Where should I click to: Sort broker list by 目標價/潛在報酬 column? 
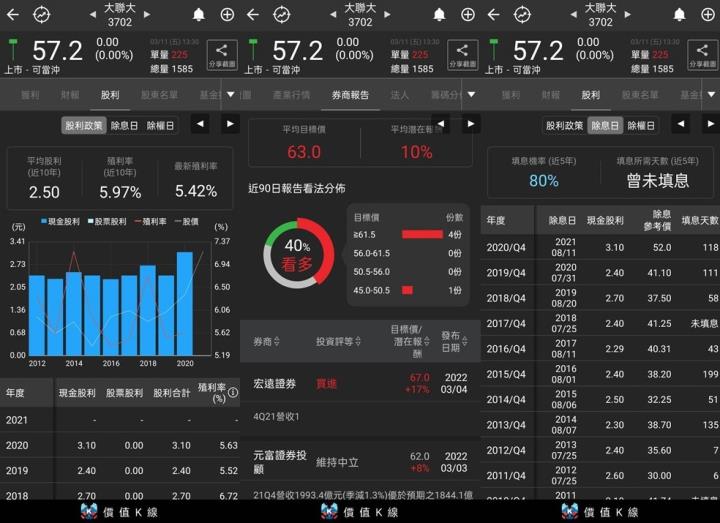410,342
